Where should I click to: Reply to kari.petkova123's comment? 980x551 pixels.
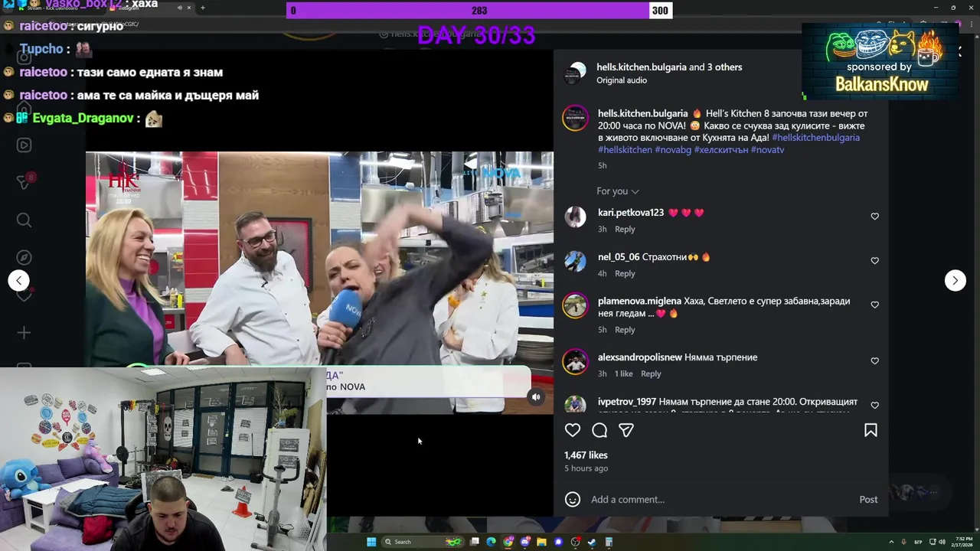pyautogui.click(x=625, y=230)
